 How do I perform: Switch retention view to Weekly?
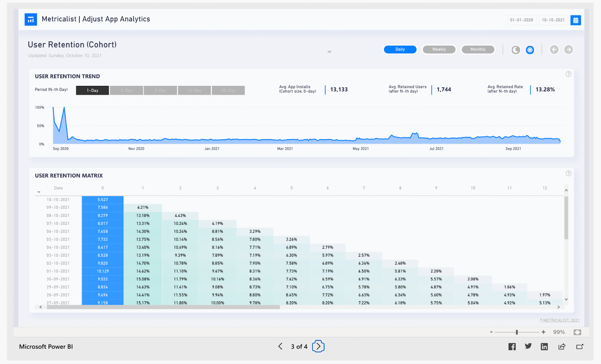click(439, 49)
